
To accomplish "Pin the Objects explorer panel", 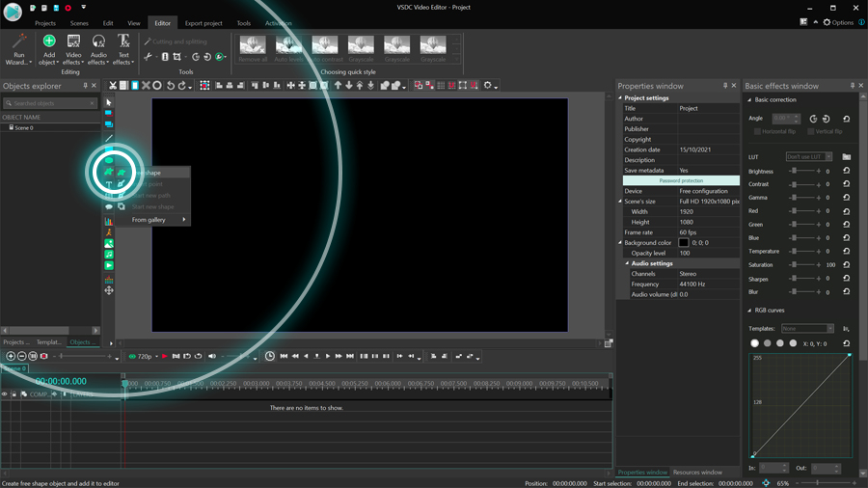I will point(85,86).
